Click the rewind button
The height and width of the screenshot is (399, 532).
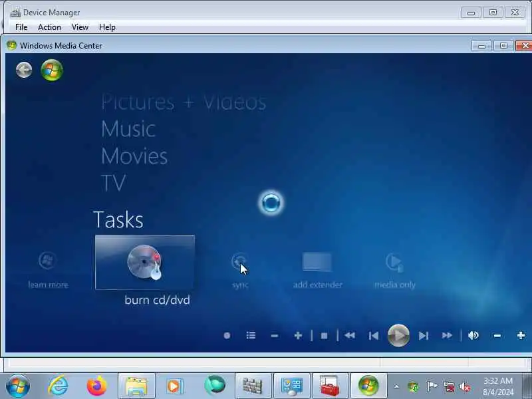coord(350,336)
